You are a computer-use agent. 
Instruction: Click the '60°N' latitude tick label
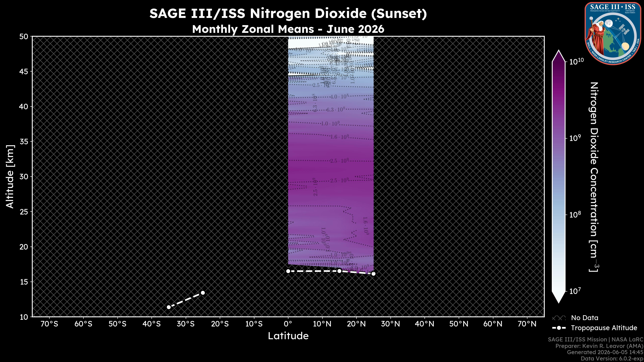click(493, 324)
